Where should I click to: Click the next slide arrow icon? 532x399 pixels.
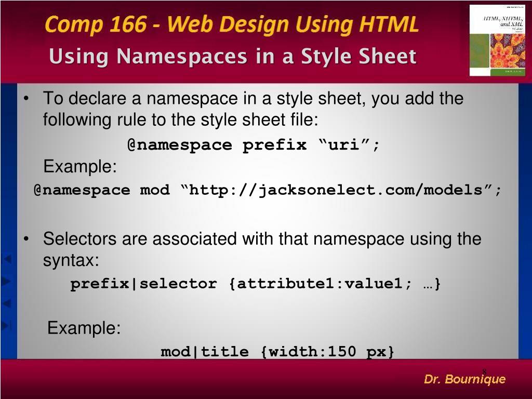point(6,281)
